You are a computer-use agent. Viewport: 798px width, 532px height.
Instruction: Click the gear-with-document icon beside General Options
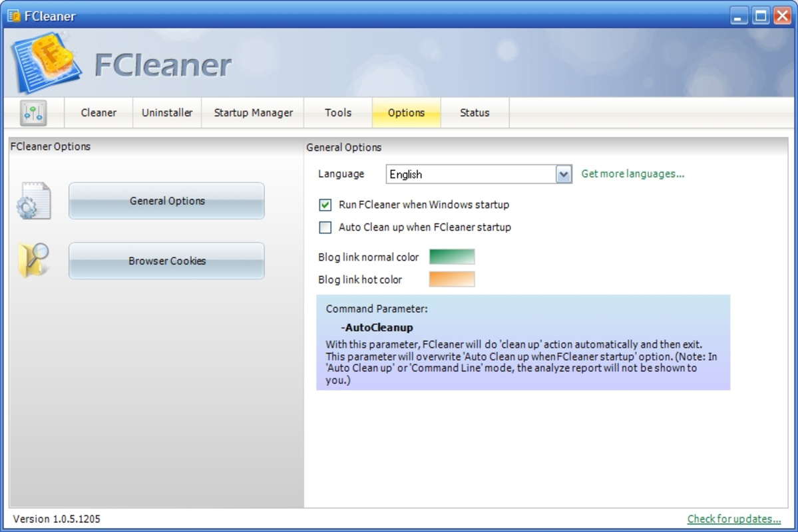33,201
